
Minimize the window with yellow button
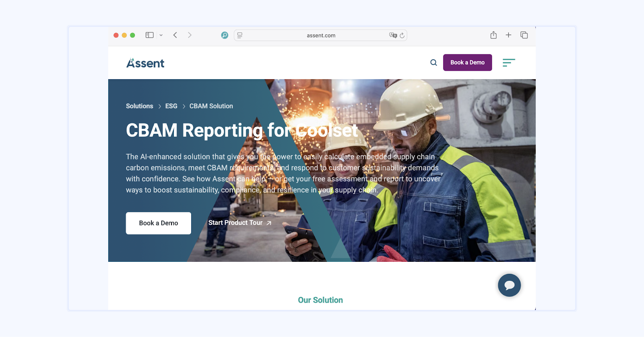124,35
